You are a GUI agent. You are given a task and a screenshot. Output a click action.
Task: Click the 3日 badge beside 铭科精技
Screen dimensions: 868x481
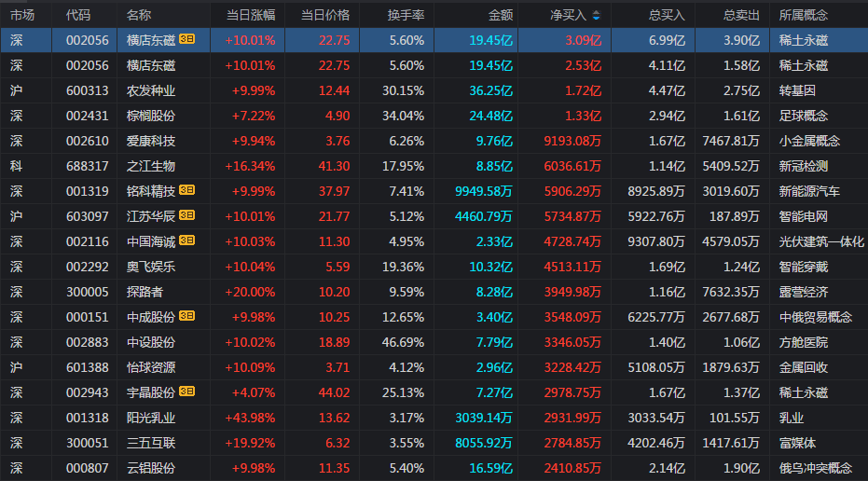[x=186, y=190]
